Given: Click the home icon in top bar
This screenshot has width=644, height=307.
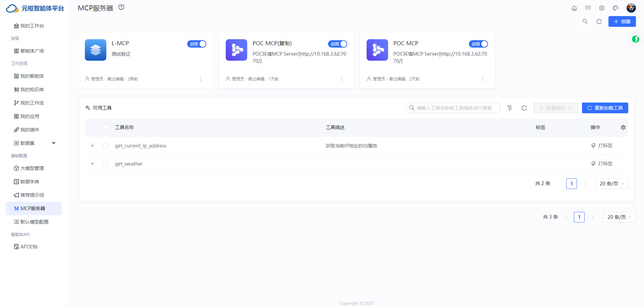Looking at the screenshot, I should click(574, 8).
